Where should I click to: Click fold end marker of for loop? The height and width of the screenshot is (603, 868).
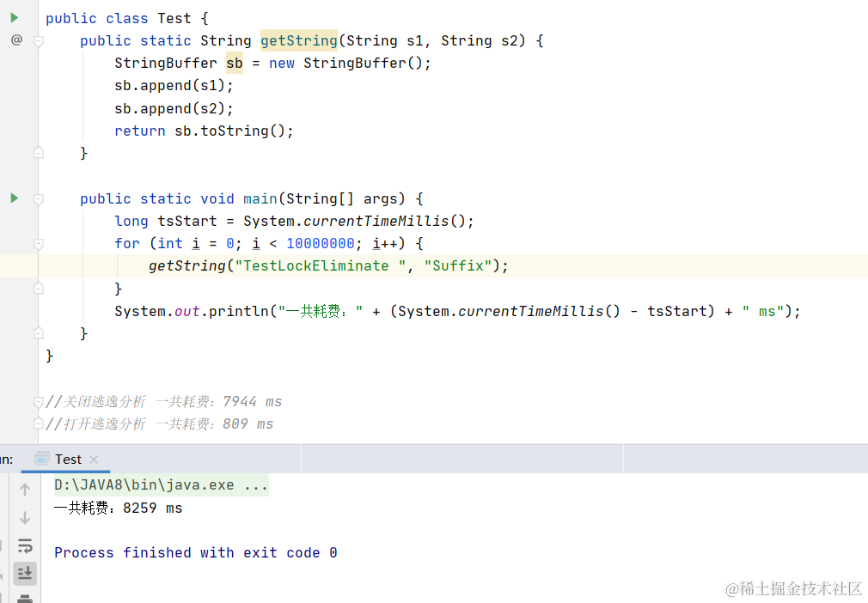(39, 289)
